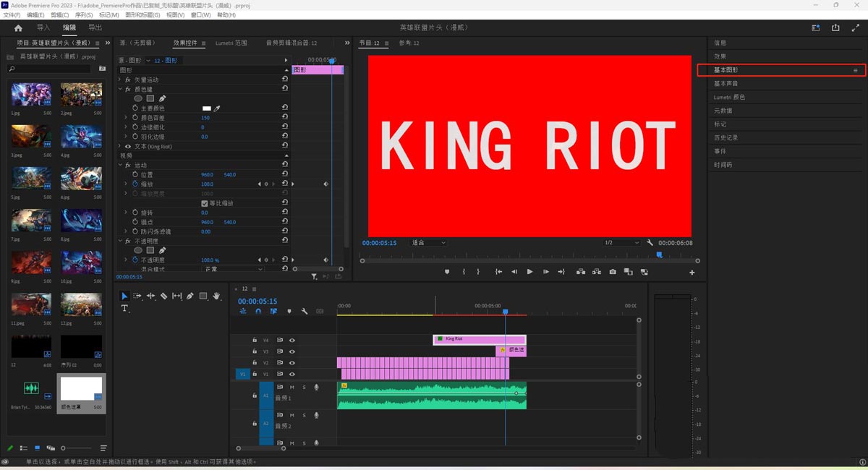
Task: Switch to the Lumetri 范围 tab
Action: point(231,43)
